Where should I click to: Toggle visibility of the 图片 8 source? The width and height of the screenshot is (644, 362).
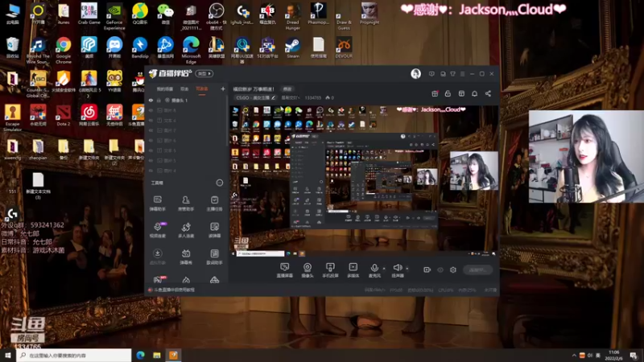coord(151,110)
